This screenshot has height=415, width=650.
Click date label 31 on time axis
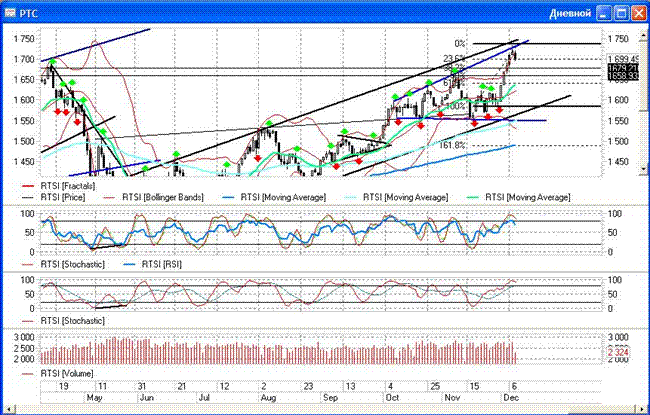142,386
